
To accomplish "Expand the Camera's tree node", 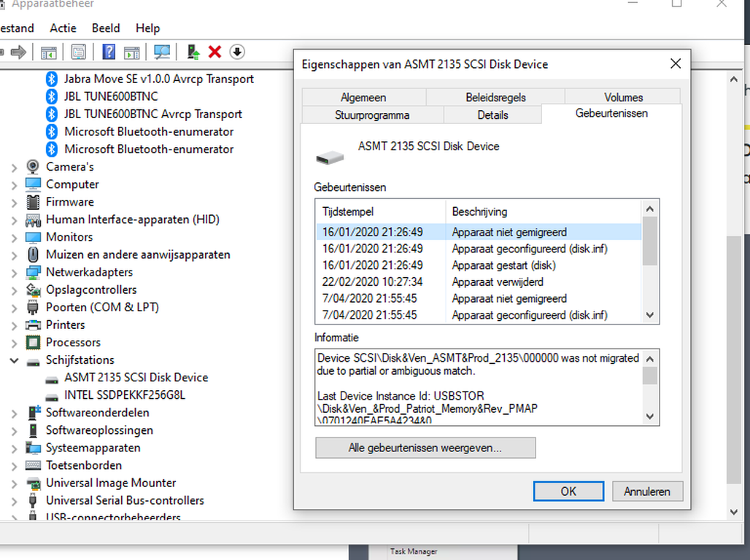I will point(14,168).
